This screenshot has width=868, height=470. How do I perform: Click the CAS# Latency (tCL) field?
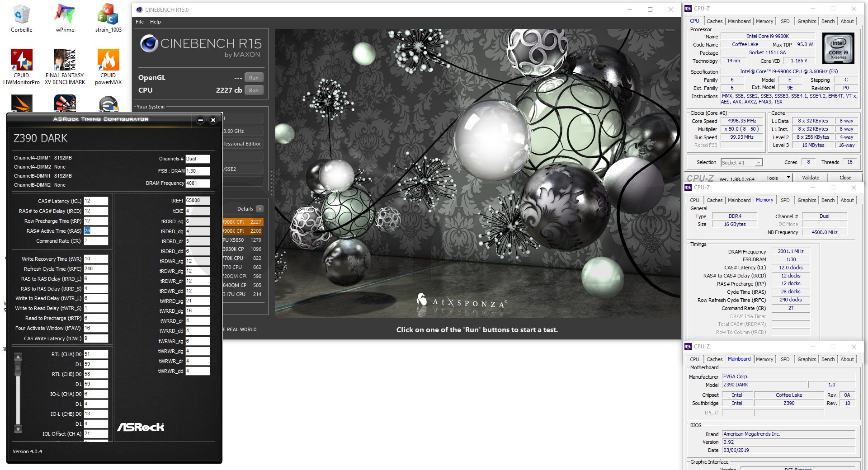click(x=96, y=201)
